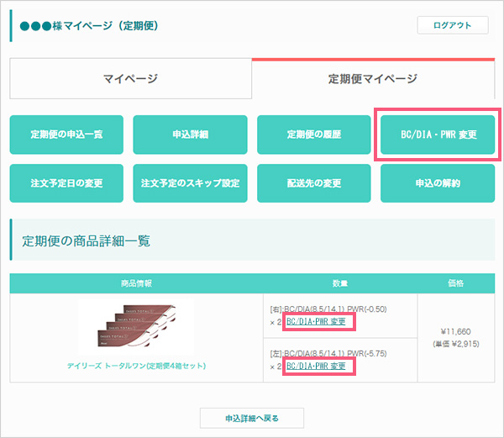Click the 商品情報 column header
Viewport: 504px width, 438px height.
(137, 283)
